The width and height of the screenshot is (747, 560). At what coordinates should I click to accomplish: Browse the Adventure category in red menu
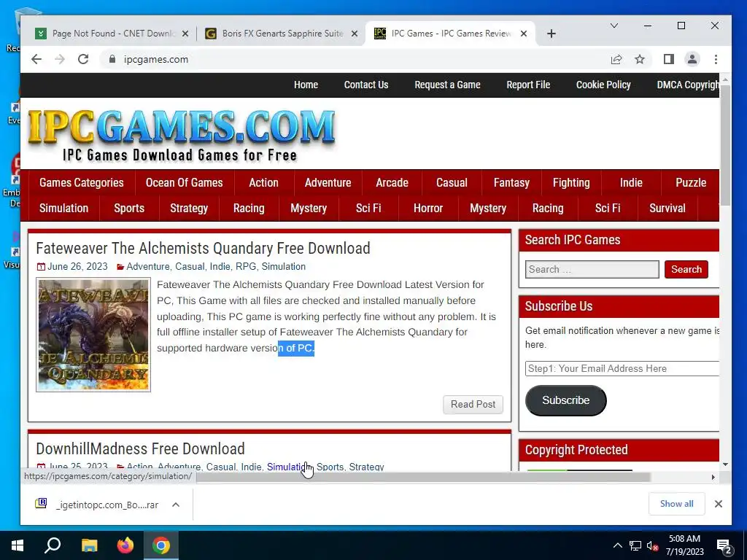(328, 182)
